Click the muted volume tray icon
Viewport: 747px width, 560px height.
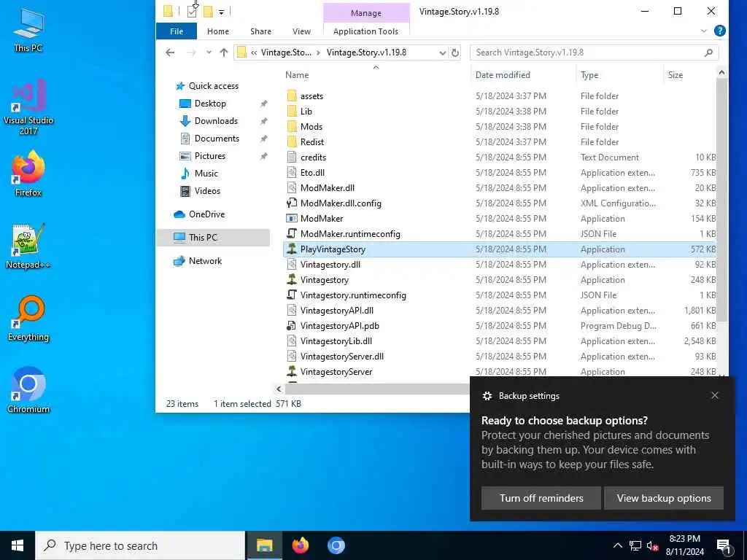coord(653,545)
